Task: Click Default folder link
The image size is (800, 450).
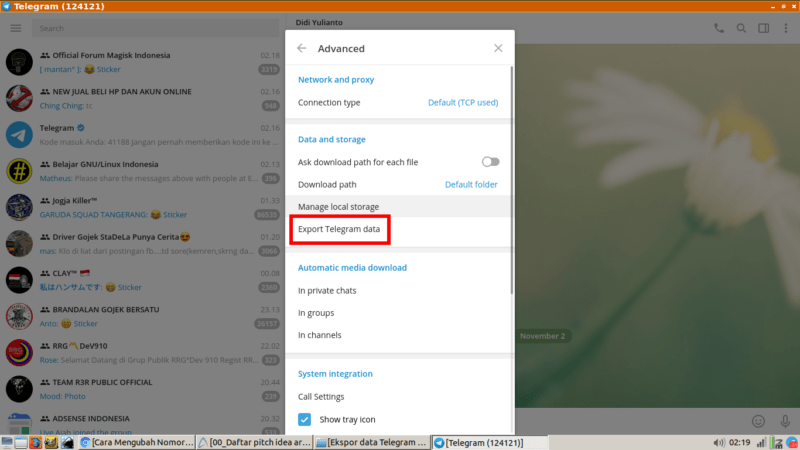Action: pyautogui.click(x=471, y=184)
